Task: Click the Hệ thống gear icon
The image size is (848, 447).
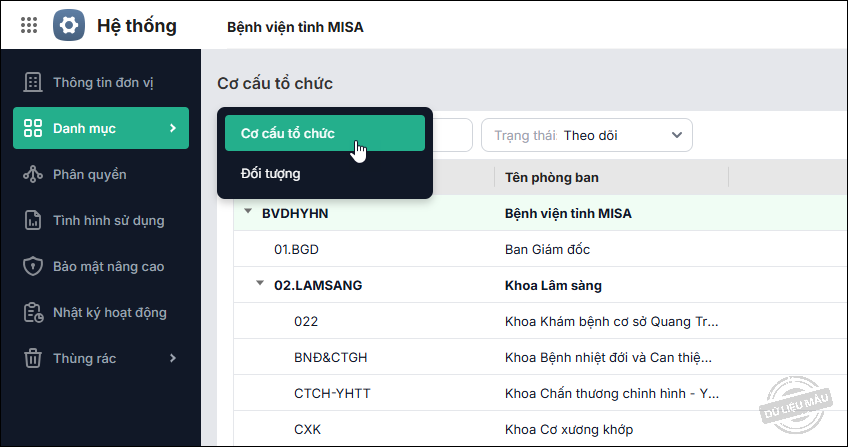Action: pyautogui.click(x=69, y=26)
